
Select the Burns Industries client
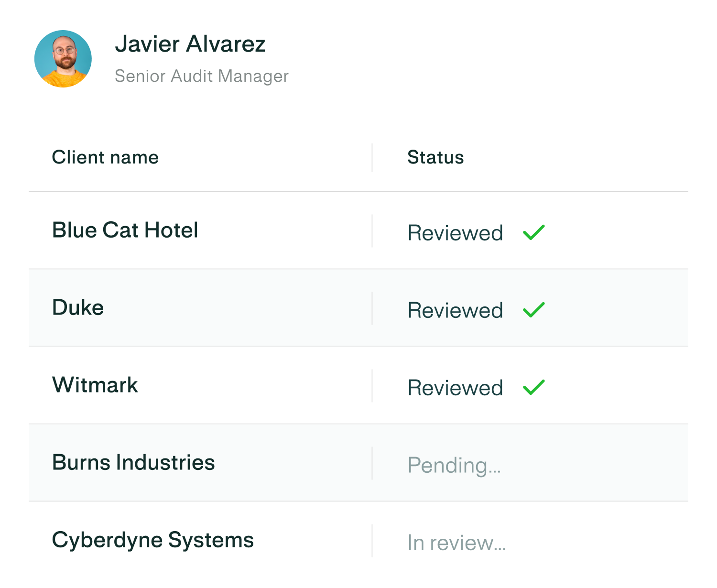[x=133, y=462]
